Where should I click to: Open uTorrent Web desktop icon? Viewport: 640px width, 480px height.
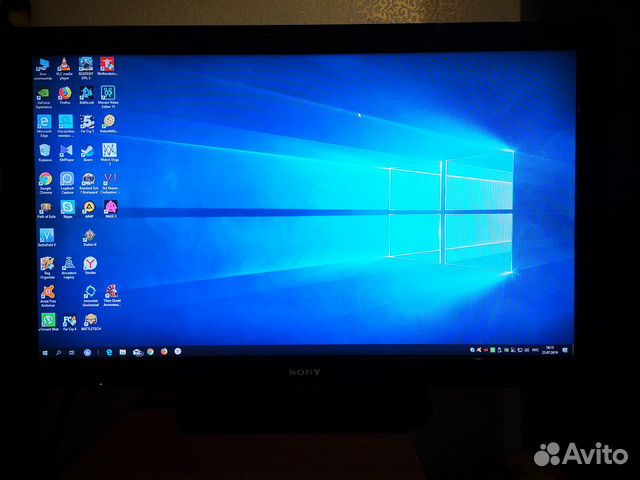[x=48, y=322]
